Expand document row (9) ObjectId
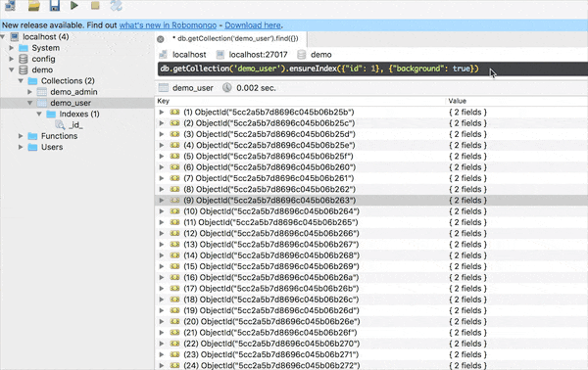The width and height of the screenshot is (588, 370). (162, 201)
